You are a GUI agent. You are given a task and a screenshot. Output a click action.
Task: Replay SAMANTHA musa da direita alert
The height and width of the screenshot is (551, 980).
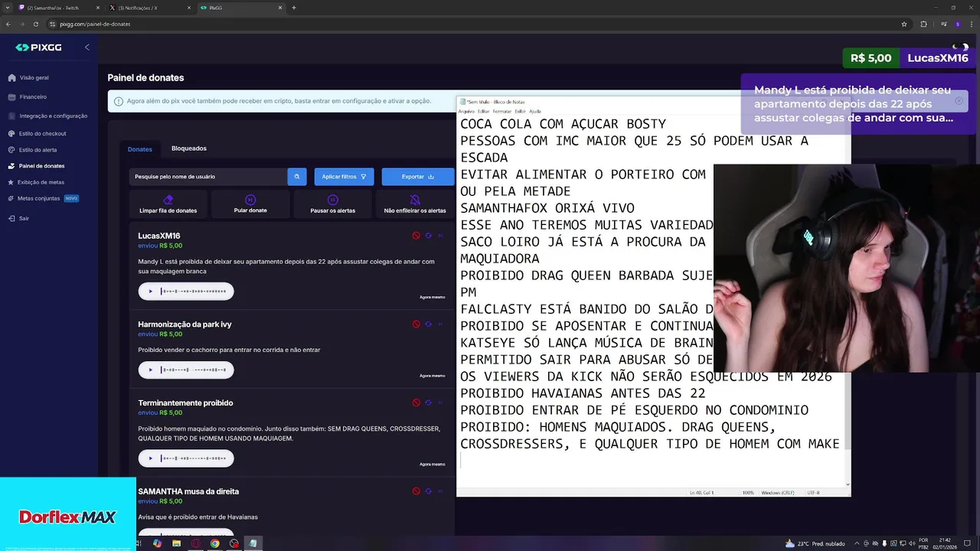coord(429,491)
